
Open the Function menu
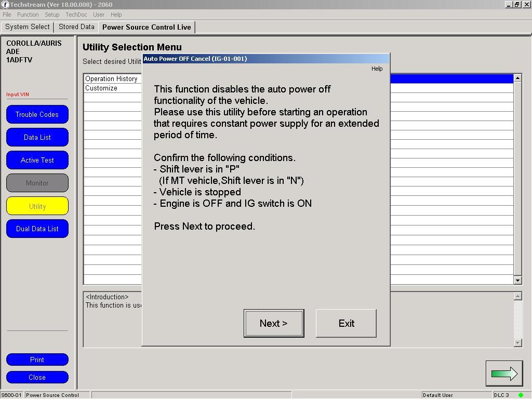[28, 15]
